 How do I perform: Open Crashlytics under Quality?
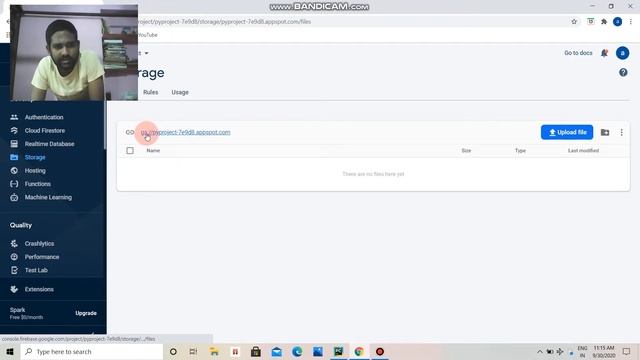39,244
